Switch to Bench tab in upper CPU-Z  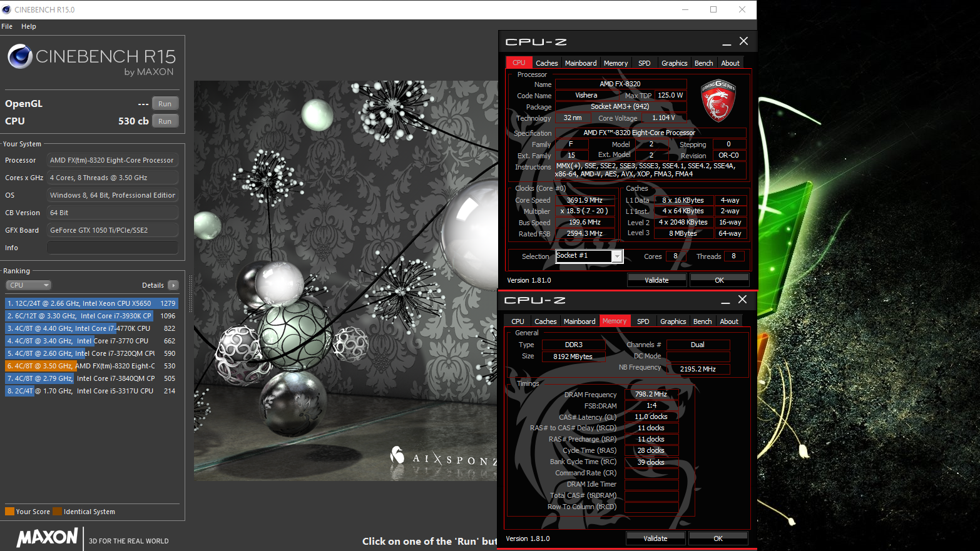point(704,63)
